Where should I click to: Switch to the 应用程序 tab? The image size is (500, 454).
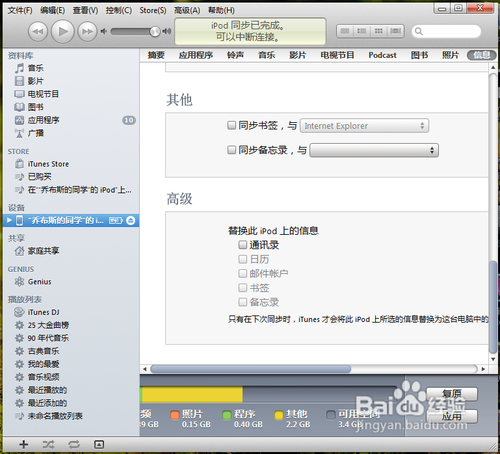click(x=196, y=55)
